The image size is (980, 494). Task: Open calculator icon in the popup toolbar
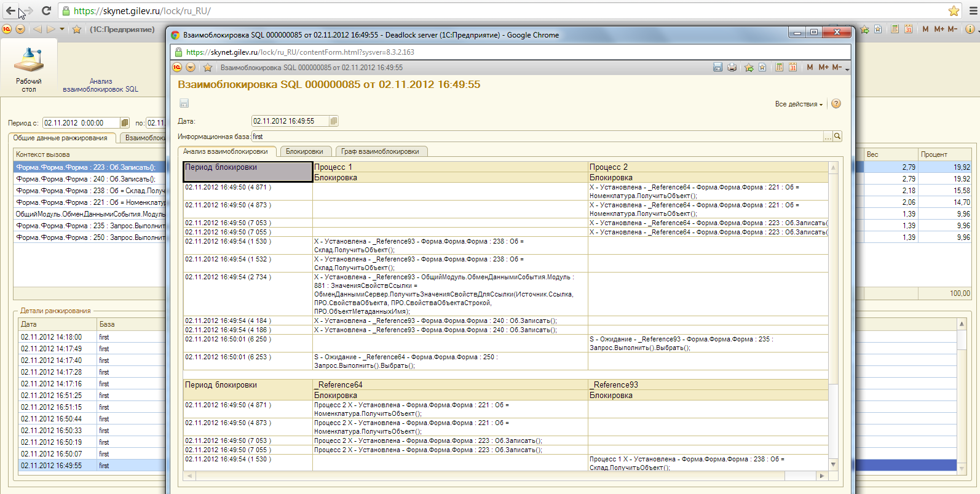[779, 67]
